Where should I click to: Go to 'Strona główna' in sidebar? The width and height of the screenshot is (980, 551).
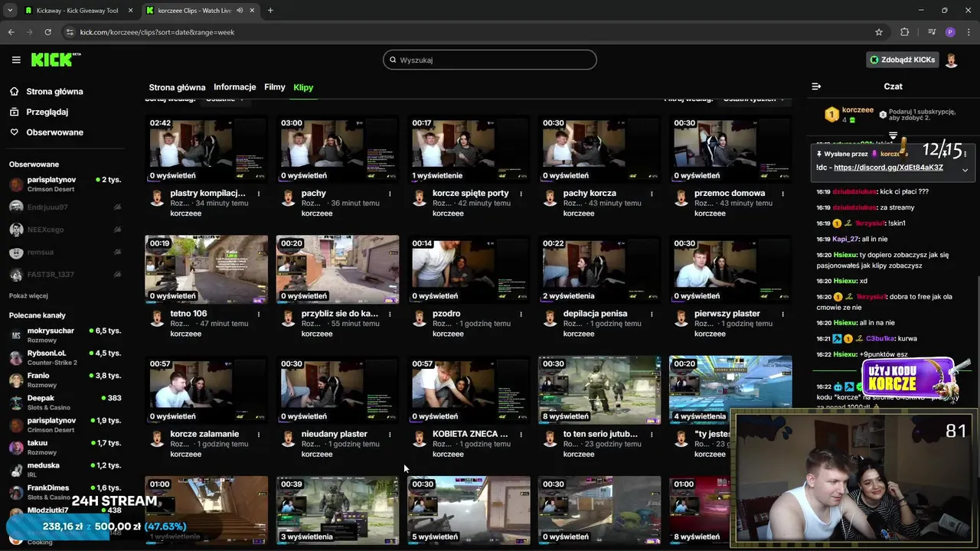click(x=46, y=92)
